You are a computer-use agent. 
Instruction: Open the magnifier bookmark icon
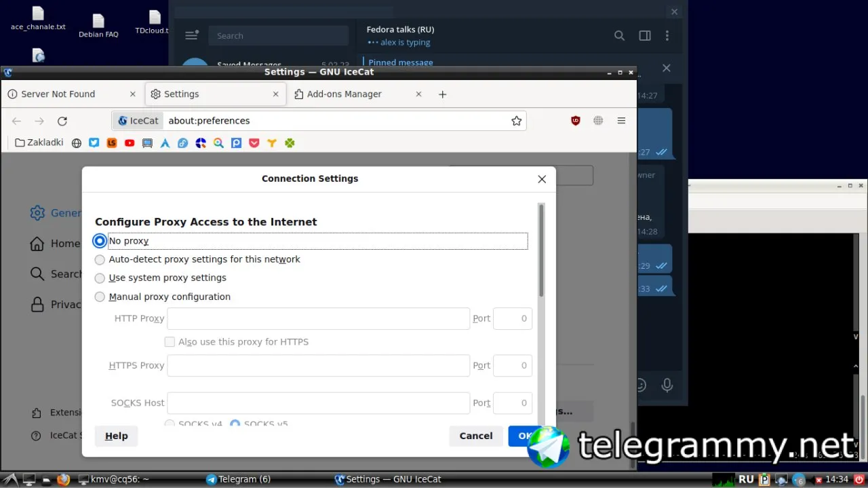pos(218,143)
